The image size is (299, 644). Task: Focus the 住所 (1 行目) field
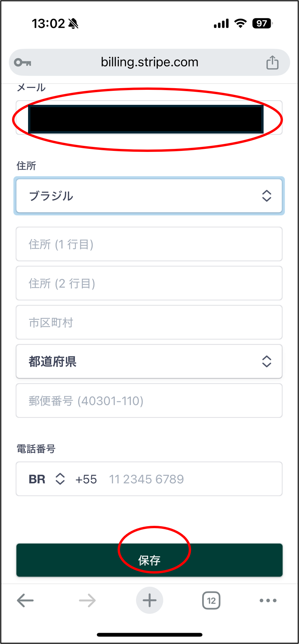[149, 244]
